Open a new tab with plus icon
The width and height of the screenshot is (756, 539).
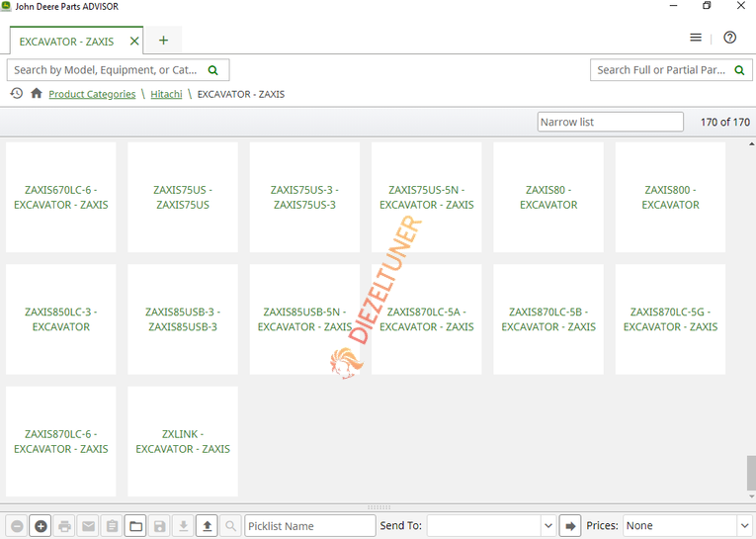[x=163, y=40]
